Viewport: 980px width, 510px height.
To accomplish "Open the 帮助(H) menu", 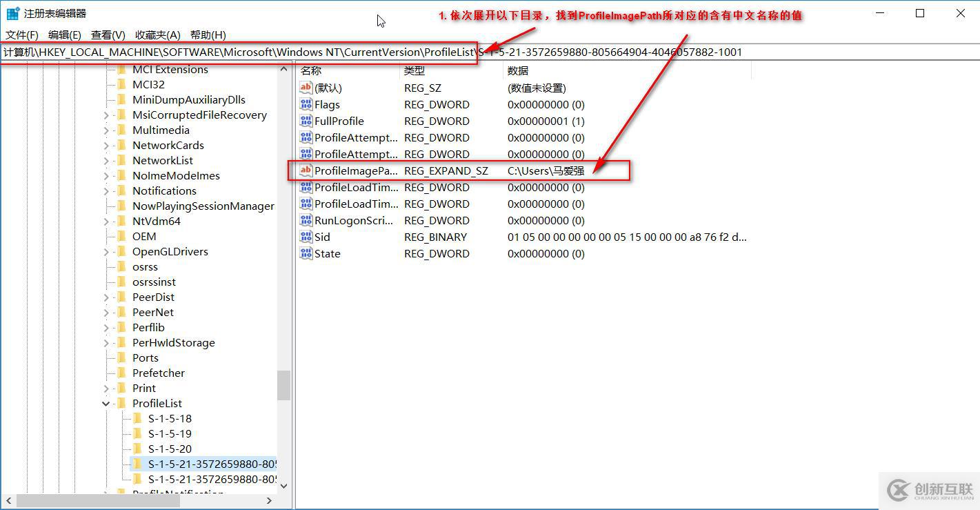I will (x=208, y=35).
